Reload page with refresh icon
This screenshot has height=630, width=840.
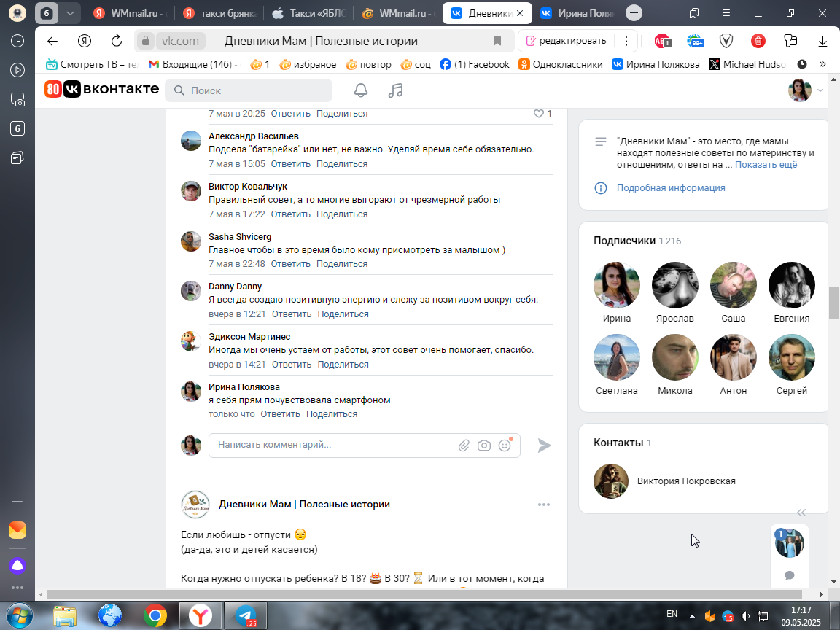116,42
